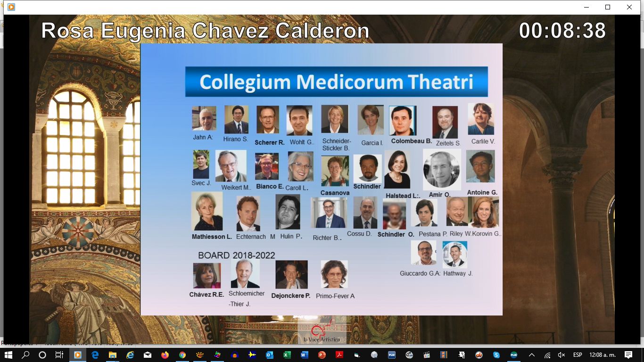Image resolution: width=644 pixels, height=362 pixels.
Task: Open the Wi-Fi network status flyout
Action: tap(547, 355)
